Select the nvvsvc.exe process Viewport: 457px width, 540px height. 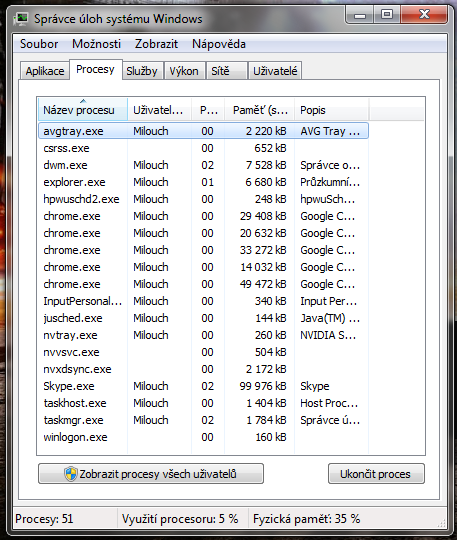point(203,352)
